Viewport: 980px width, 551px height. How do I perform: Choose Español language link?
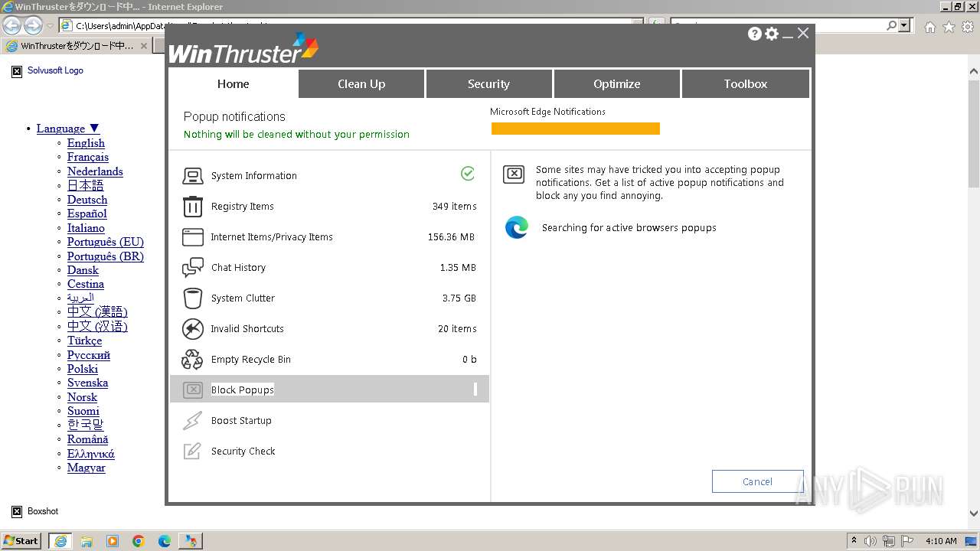tap(87, 214)
